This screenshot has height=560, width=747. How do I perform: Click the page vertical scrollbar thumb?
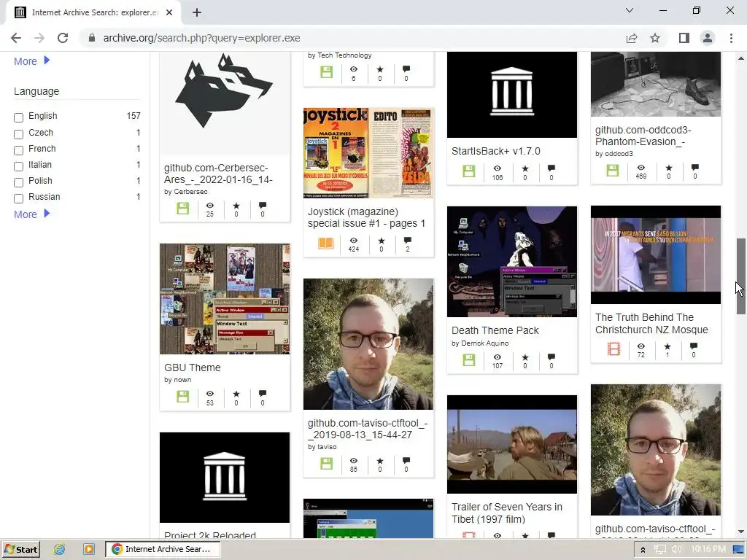(x=741, y=276)
